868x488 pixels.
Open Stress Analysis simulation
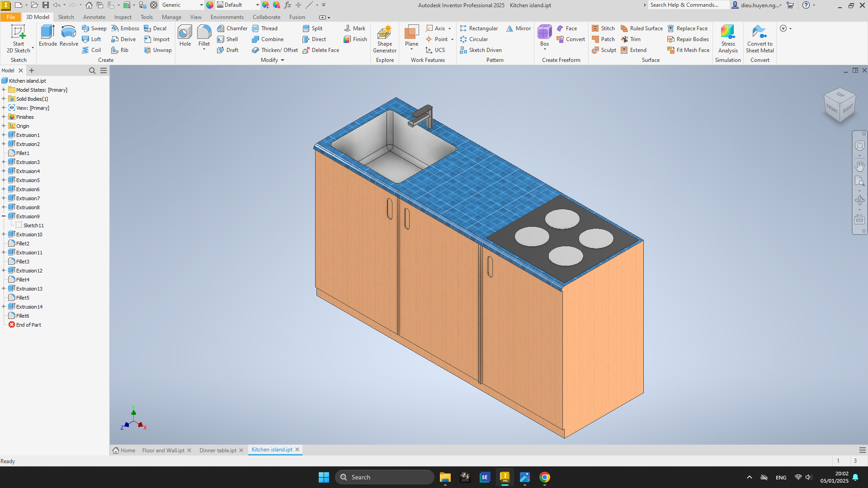click(x=728, y=39)
